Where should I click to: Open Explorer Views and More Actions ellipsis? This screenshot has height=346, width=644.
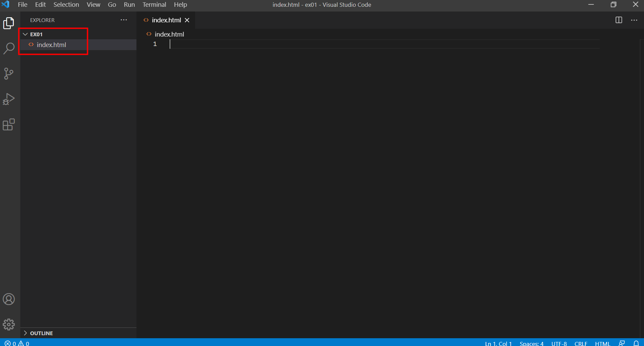tap(124, 20)
